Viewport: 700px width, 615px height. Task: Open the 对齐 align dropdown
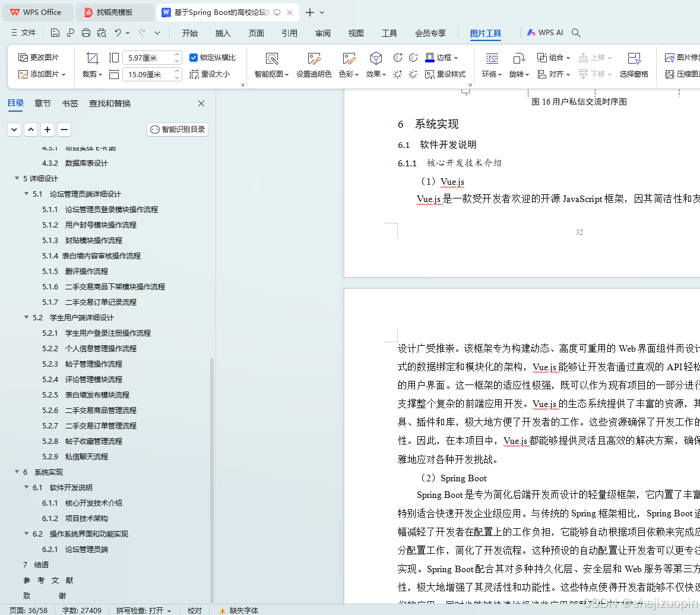coord(553,74)
